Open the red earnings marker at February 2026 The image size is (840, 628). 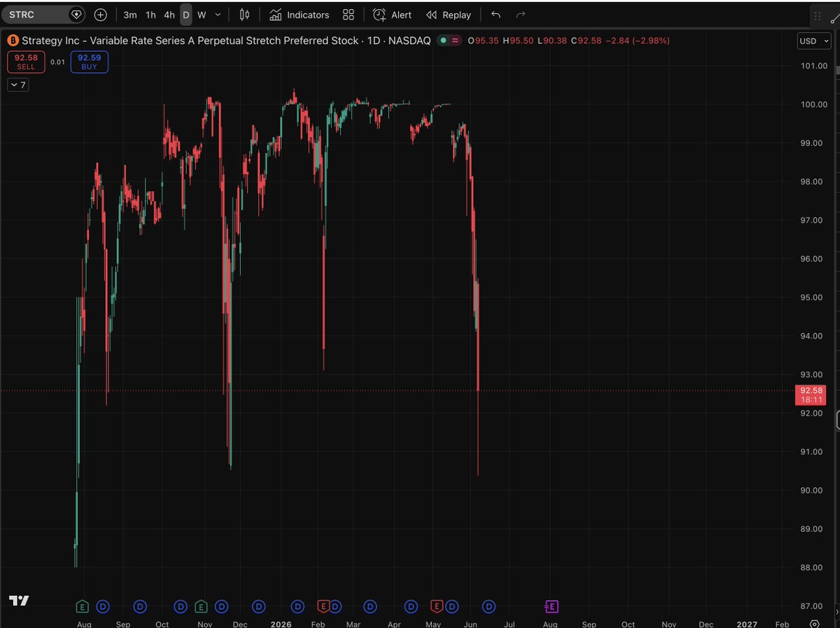[323, 606]
